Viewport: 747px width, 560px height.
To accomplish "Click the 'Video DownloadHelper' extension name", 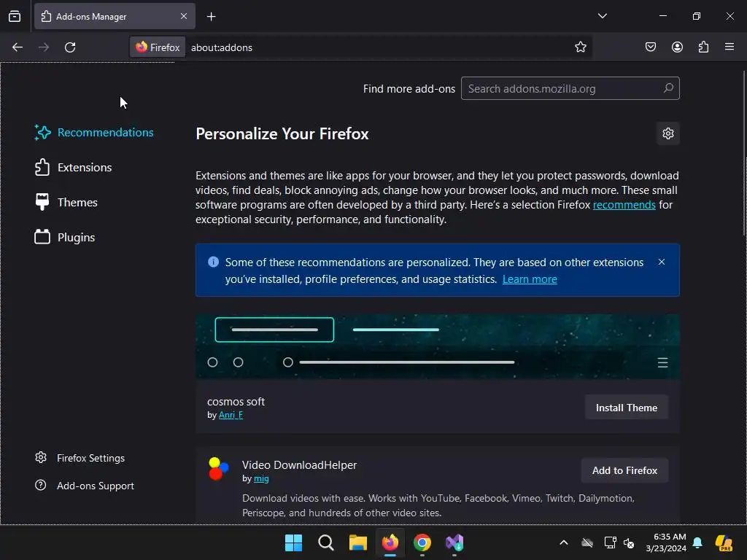I will tap(299, 464).
